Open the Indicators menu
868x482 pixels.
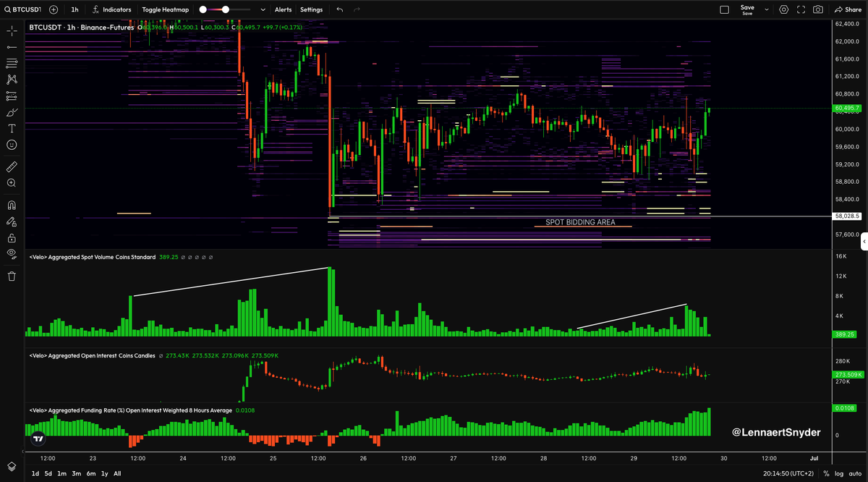coord(111,9)
